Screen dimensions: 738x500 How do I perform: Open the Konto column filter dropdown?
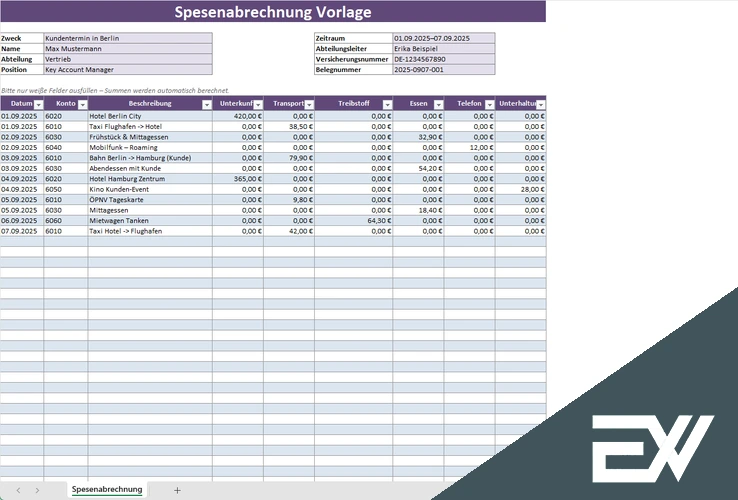(82, 105)
